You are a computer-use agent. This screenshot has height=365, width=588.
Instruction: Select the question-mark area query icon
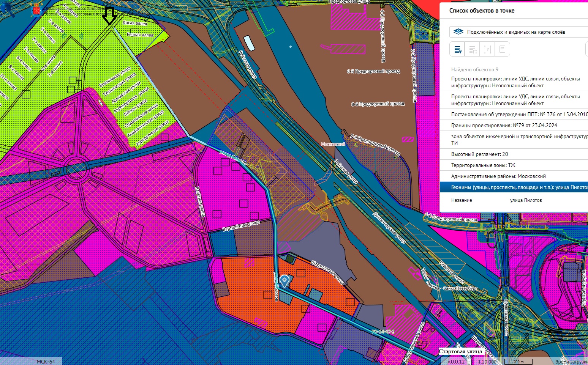[x=488, y=49]
